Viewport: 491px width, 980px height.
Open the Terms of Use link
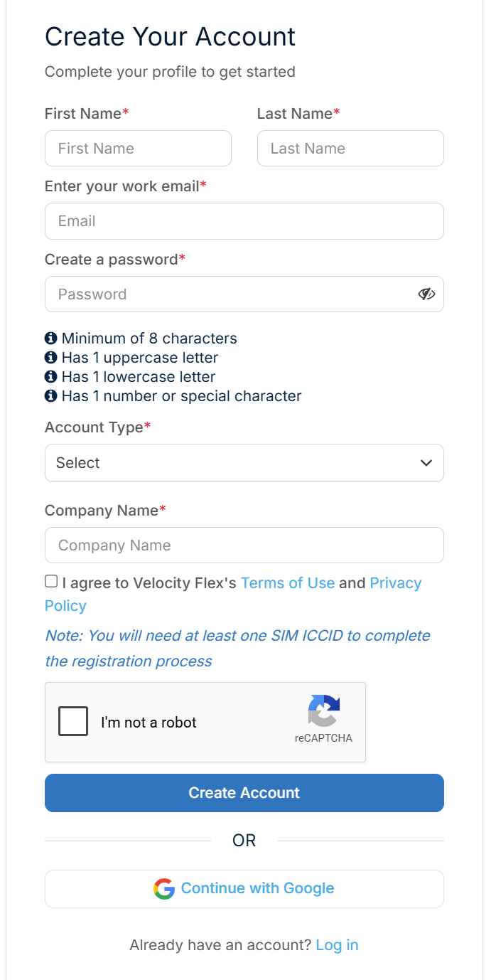click(288, 583)
